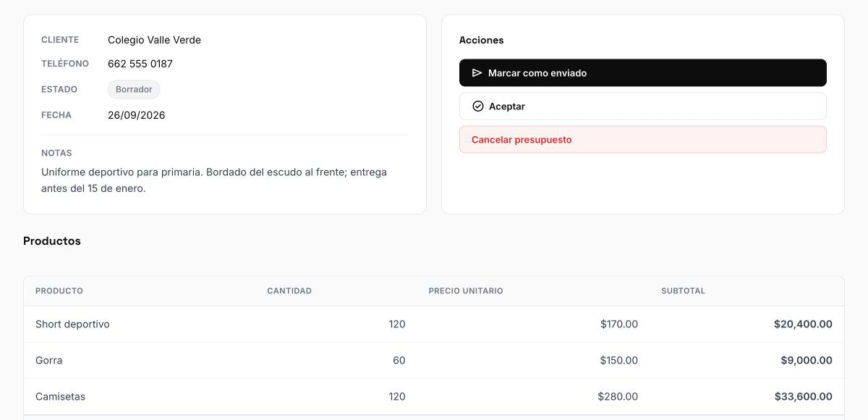The image size is (868, 420).
Task: Cancel the quote with Cancelar presupuesto
Action: coord(642,140)
